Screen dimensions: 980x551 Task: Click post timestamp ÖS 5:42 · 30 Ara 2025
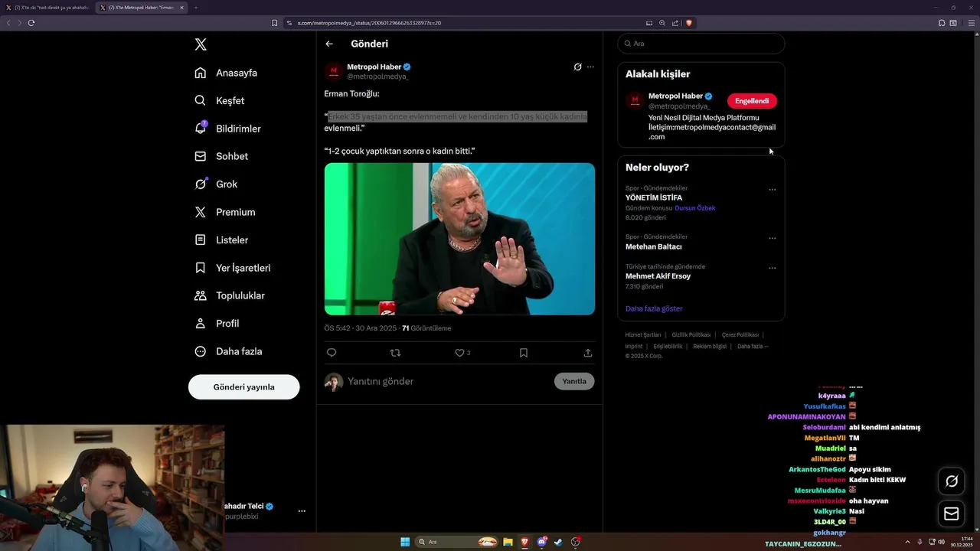pos(360,328)
